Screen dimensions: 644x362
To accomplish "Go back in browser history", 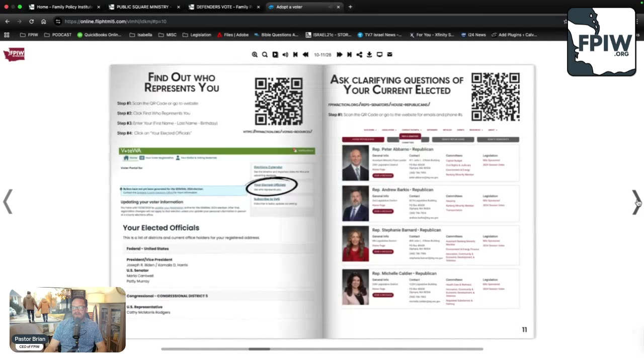I will (7, 22).
